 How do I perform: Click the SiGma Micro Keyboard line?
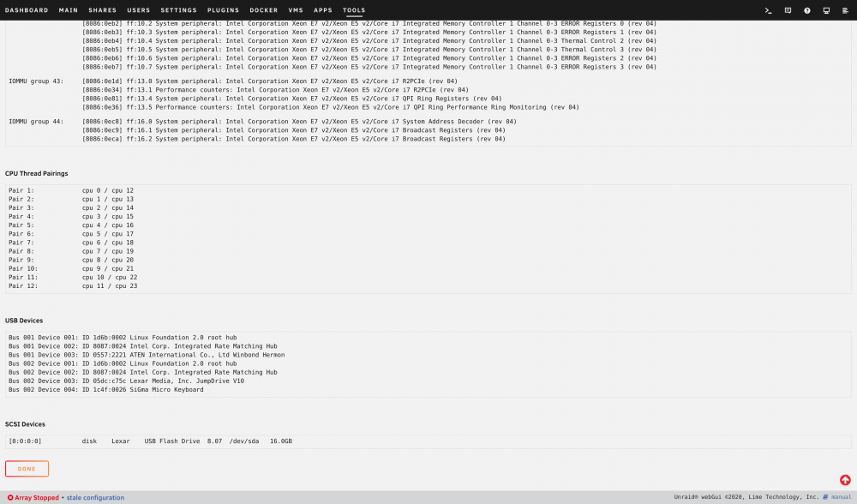click(106, 390)
